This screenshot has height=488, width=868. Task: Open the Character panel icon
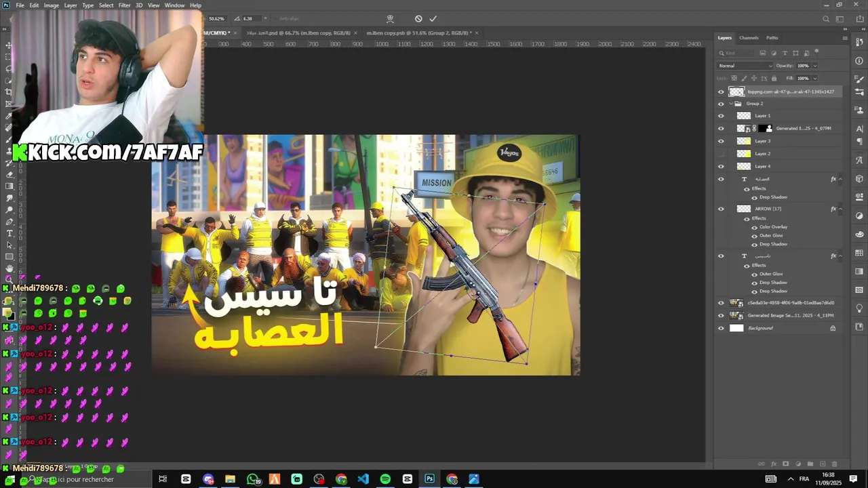[859, 128]
